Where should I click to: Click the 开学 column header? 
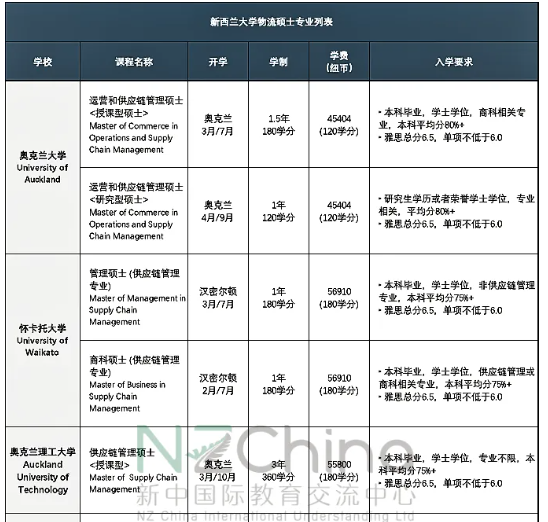[x=218, y=62]
